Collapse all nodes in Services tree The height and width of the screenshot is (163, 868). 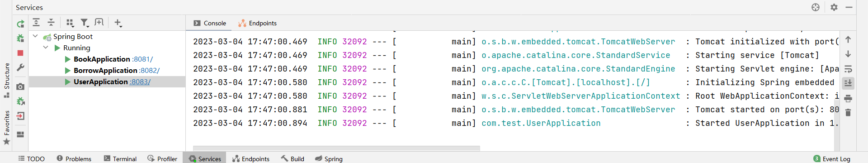(x=51, y=22)
